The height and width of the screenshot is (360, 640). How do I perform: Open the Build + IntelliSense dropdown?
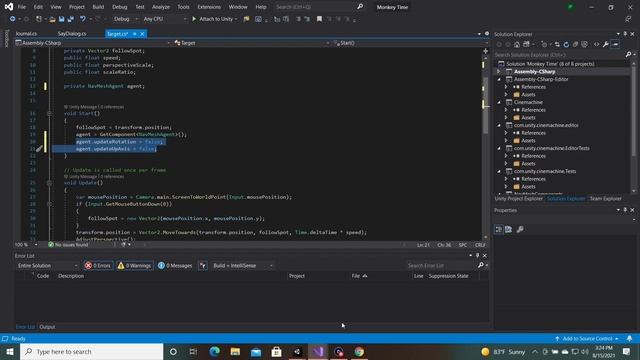click(x=242, y=265)
